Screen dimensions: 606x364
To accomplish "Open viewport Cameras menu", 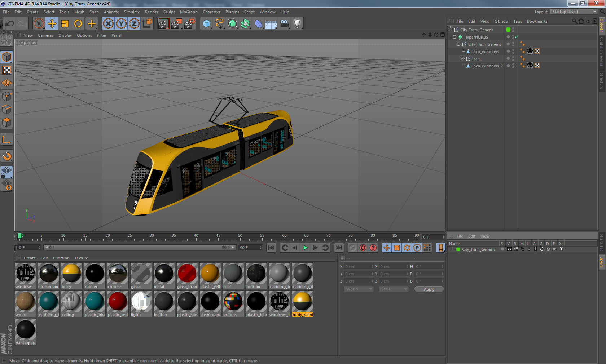I will 45,35.
